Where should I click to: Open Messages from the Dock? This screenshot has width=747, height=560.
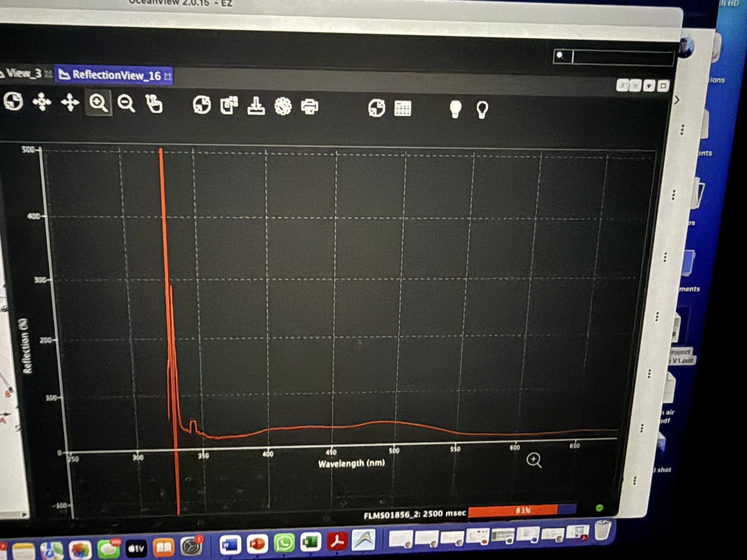tap(108, 550)
